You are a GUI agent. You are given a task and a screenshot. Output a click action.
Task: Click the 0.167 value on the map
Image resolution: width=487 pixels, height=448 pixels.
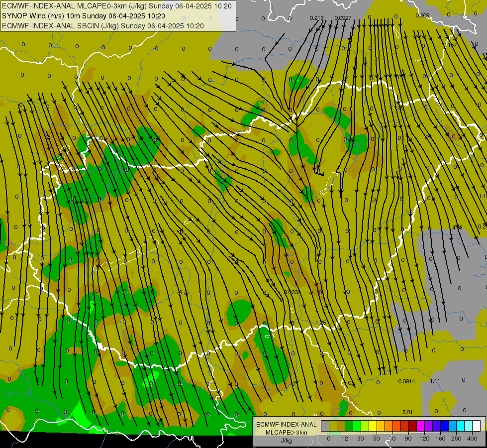click(450, 45)
